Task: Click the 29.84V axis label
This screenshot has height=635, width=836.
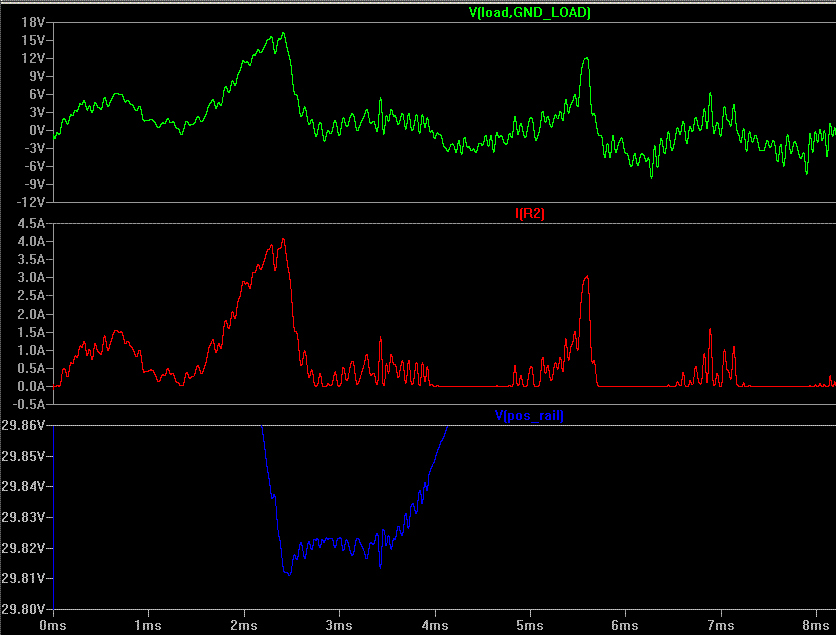Action: (x=23, y=487)
